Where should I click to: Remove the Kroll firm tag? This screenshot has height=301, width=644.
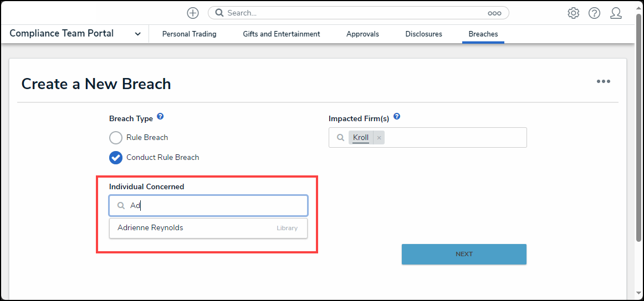click(379, 138)
